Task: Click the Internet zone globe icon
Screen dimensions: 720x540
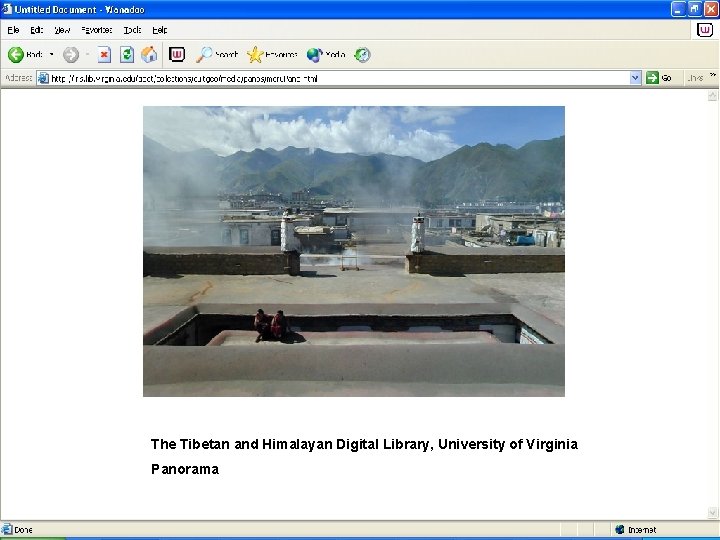Action: coord(619,530)
